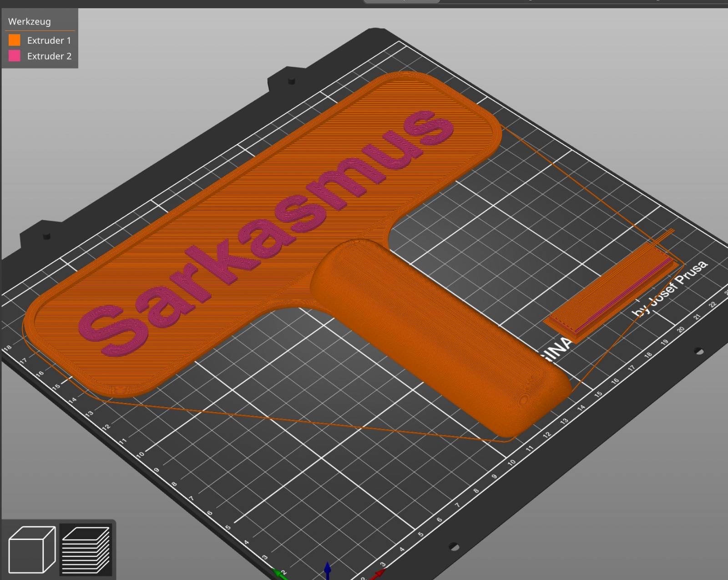This screenshot has width=728, height=580.
Task: Switch to the 3D editor view cube
Action: (x=32, y=550)
